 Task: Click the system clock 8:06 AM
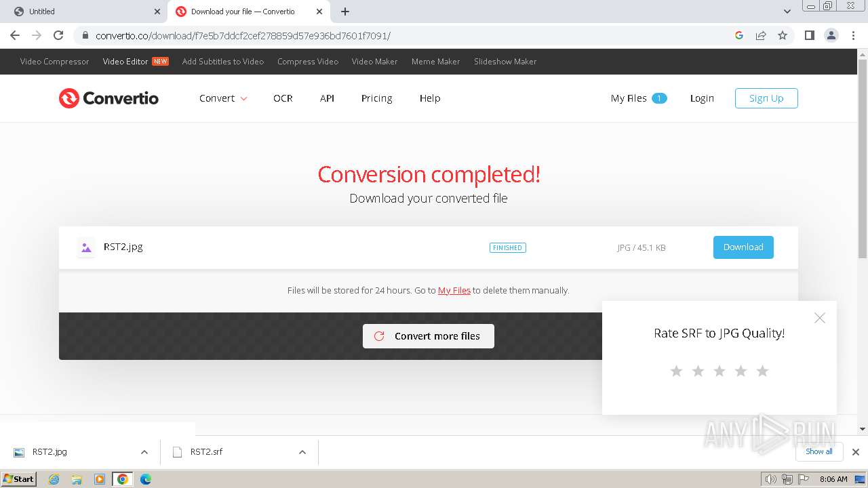tap(833, 479)
